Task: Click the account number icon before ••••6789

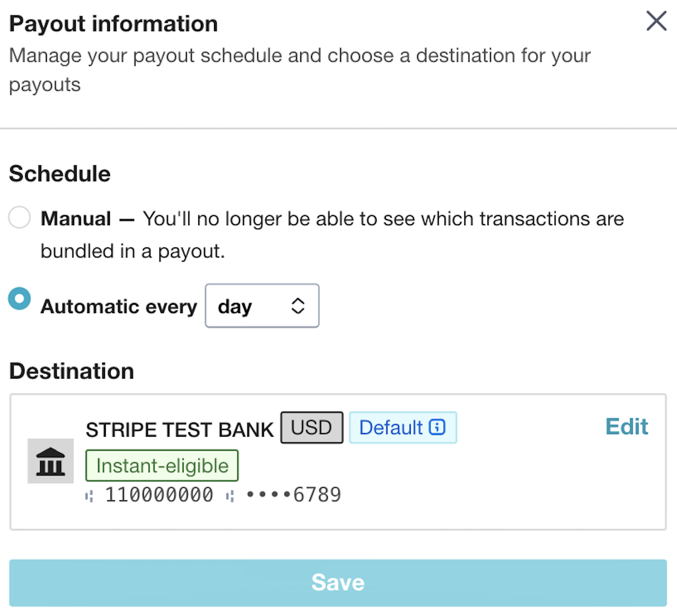Action: (x=230, y=496)
